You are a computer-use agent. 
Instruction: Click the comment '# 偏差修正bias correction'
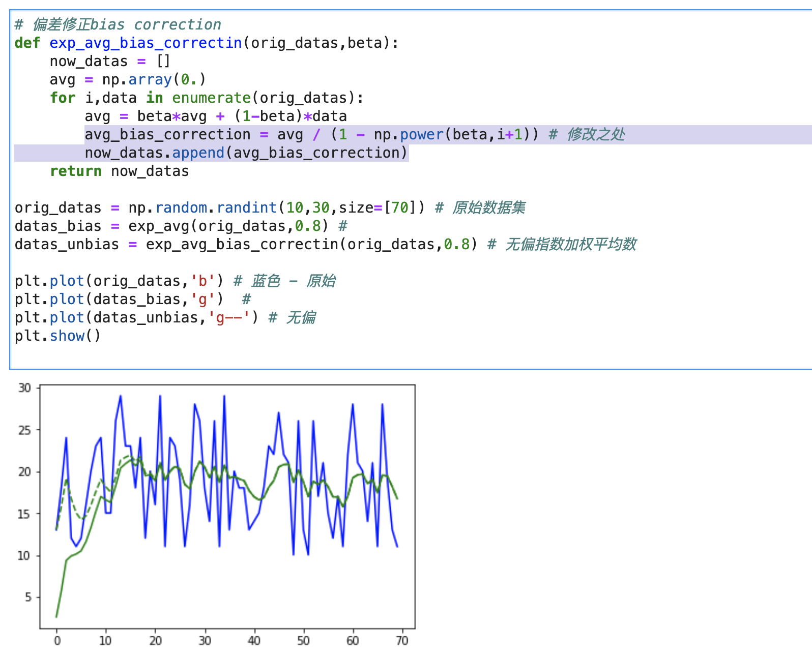pos(118,24)
